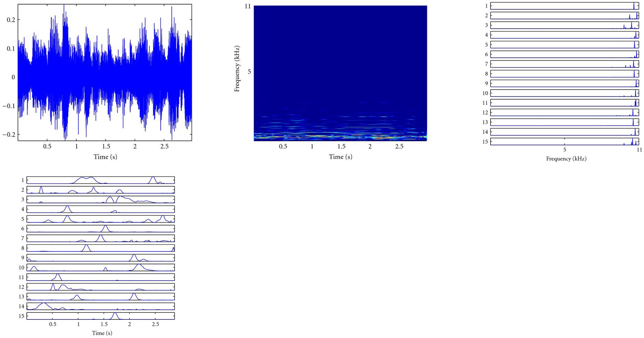
Task: Click vertical "Frequency (kHz)" label beside spectrogram
Action: coord(237,69)
